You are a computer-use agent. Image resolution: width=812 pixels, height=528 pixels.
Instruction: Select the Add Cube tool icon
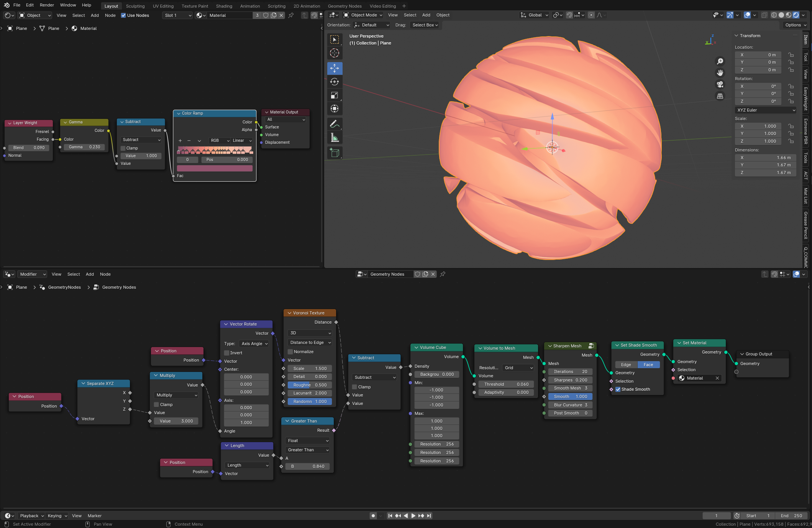[x=335, y=153]
